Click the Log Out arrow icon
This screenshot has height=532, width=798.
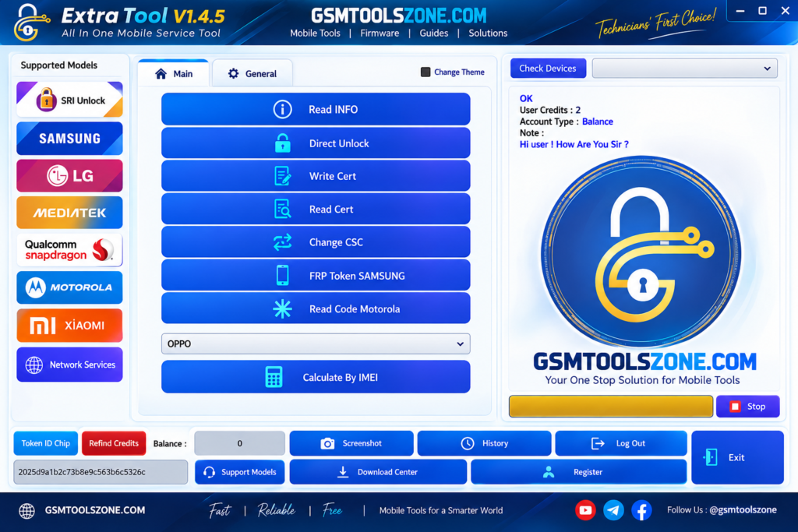pyautogui.click(x=598, y=443)
